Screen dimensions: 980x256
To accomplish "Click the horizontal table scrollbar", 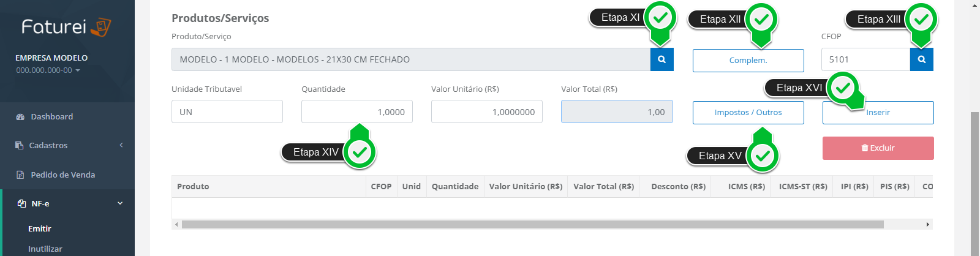I will [x=533, y=224].
